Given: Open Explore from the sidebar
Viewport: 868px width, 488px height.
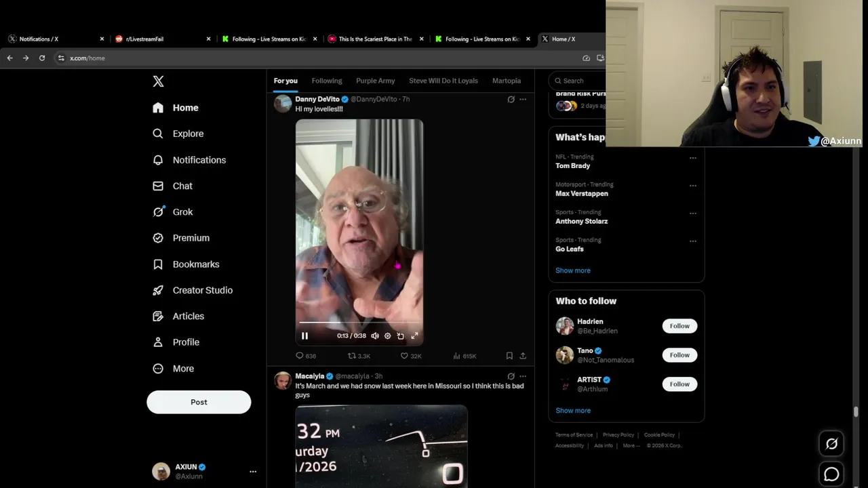Looking at the screenshot, I should (178, 134).
